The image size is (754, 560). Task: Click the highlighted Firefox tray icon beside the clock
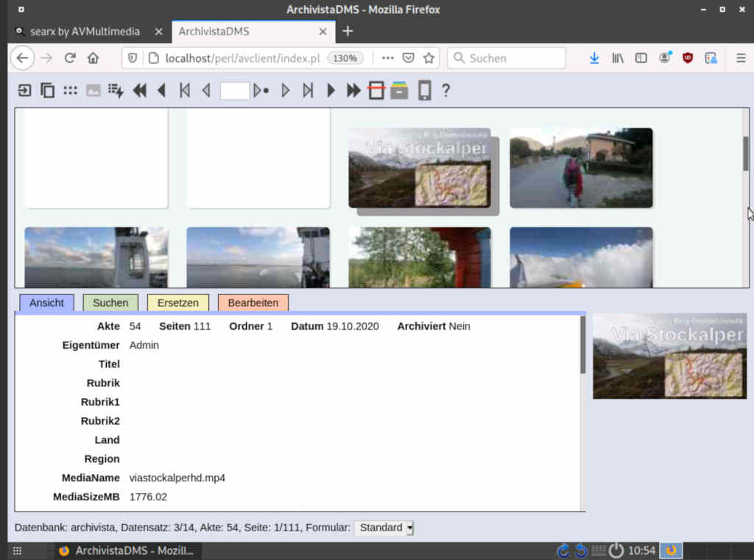click(x=671, y=551)
